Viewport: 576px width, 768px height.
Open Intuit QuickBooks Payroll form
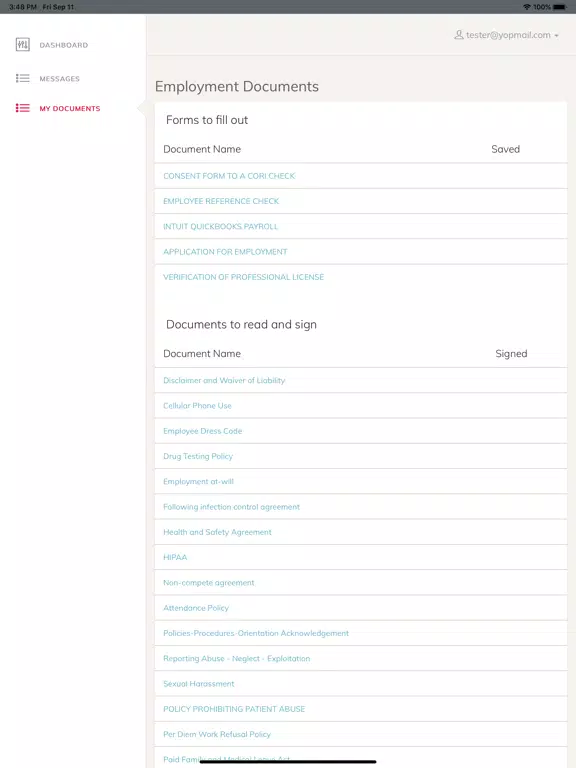(220, 227)
